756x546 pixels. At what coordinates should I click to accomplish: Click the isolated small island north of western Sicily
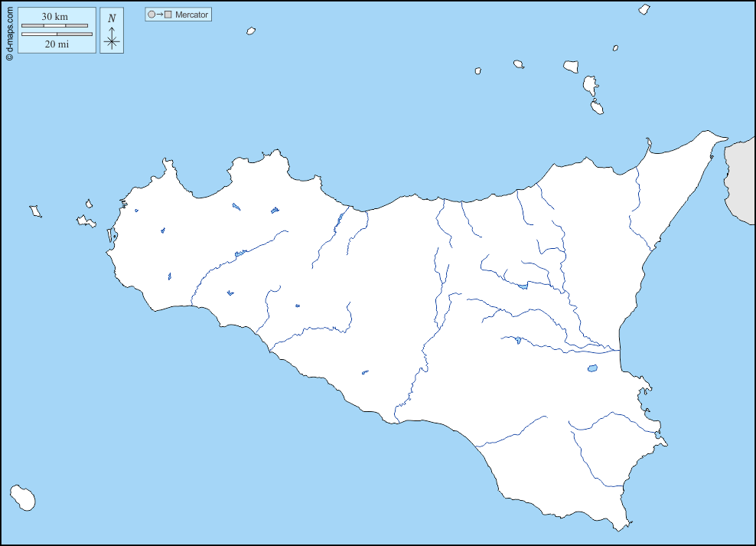[250, 31]
